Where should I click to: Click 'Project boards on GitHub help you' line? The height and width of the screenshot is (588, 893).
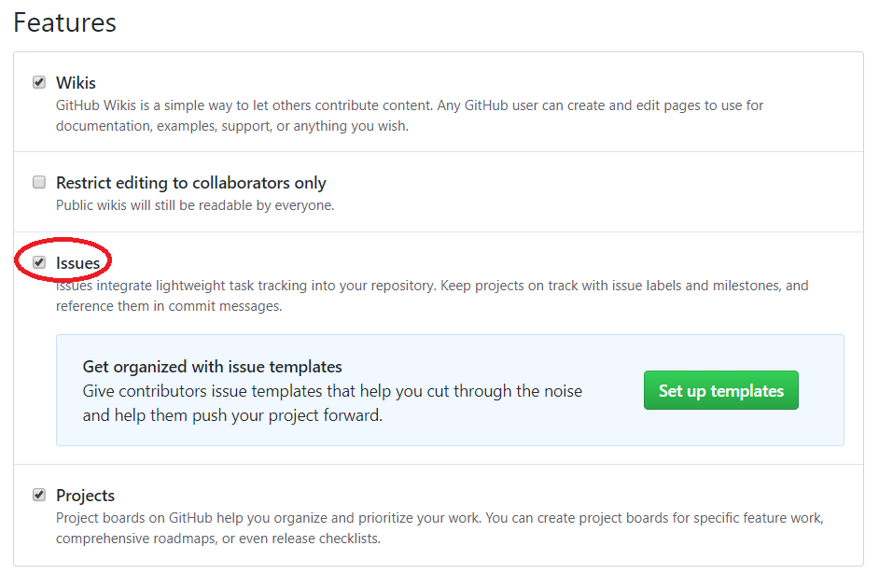pos(439,518)
